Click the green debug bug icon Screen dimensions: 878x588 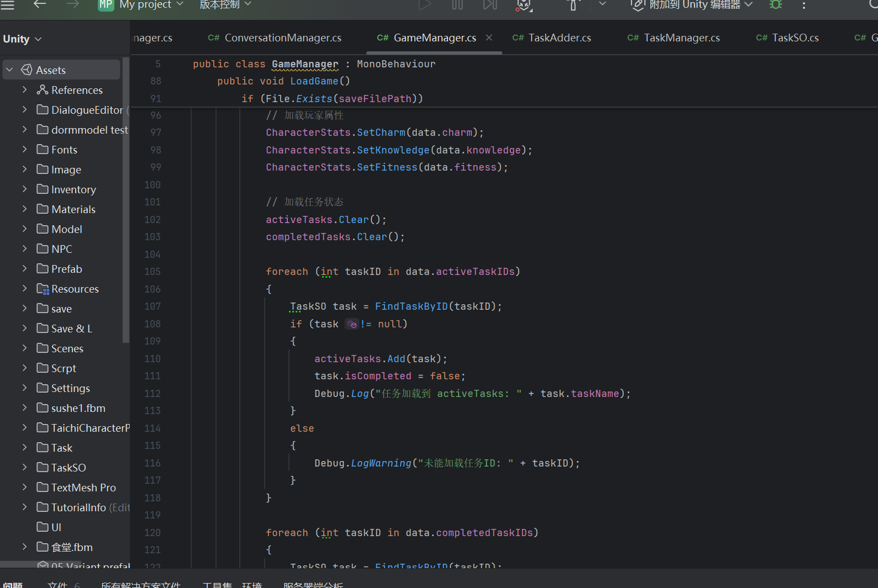(x=776, y=5)
